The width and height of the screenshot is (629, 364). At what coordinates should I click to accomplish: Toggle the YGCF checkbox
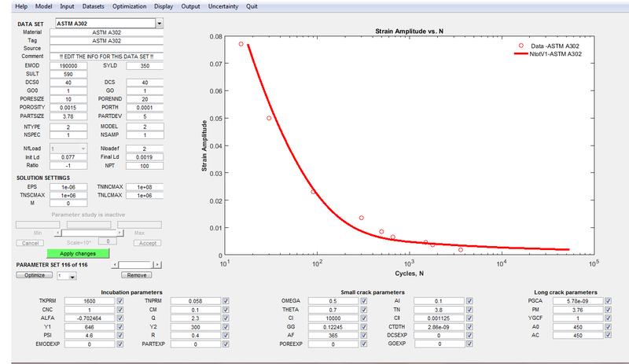pyautogui.click(x=608, y=318)
